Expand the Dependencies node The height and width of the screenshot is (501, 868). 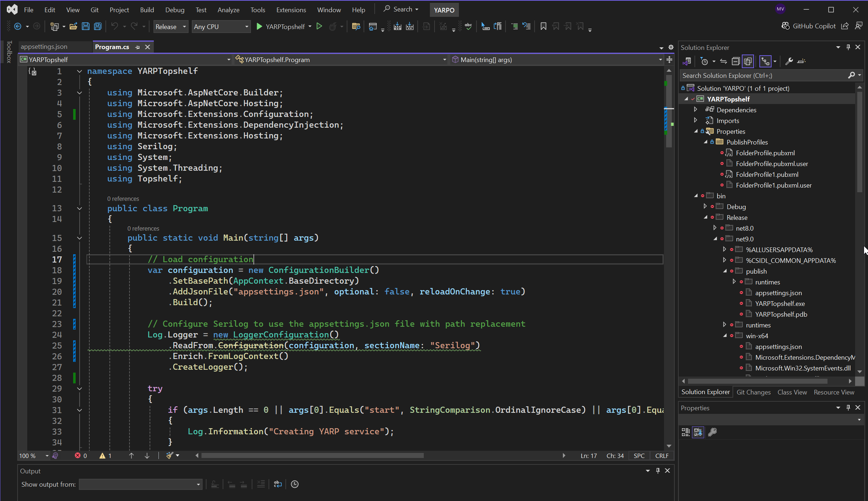pos(696,109)
